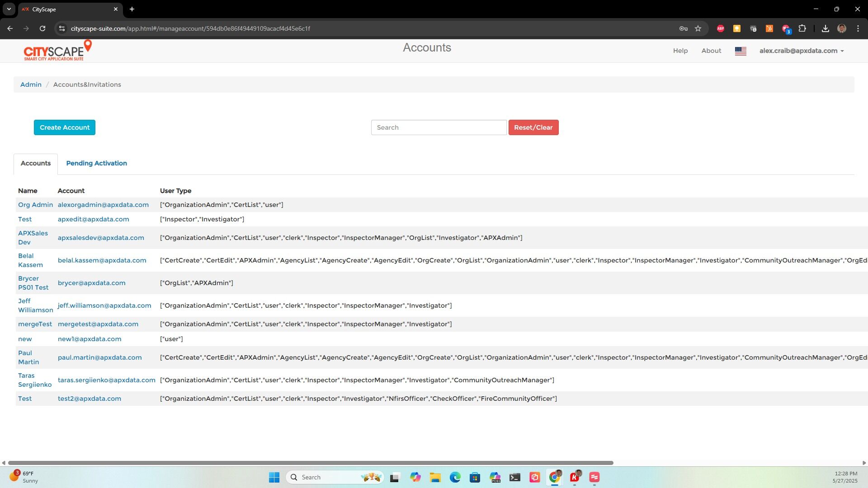Toggle the bookmark star for this page
868x488 pixels.
click(698, 28)
